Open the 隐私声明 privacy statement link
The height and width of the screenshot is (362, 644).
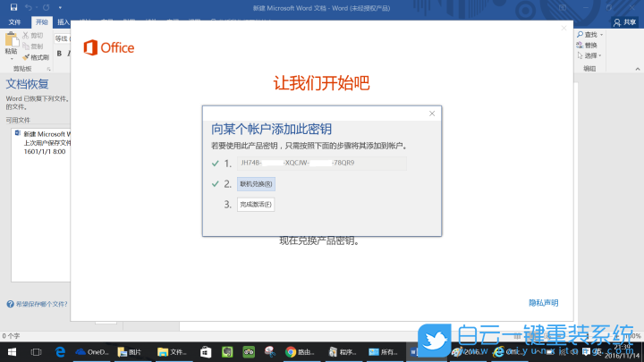point(544,303)
